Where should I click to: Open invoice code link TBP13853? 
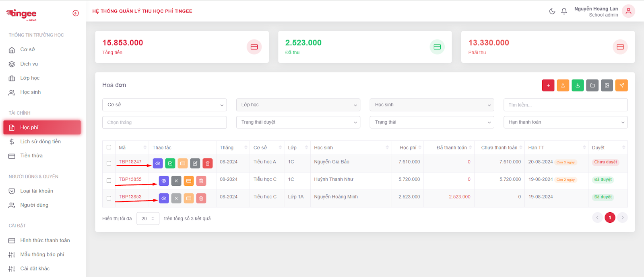(130, 197)
